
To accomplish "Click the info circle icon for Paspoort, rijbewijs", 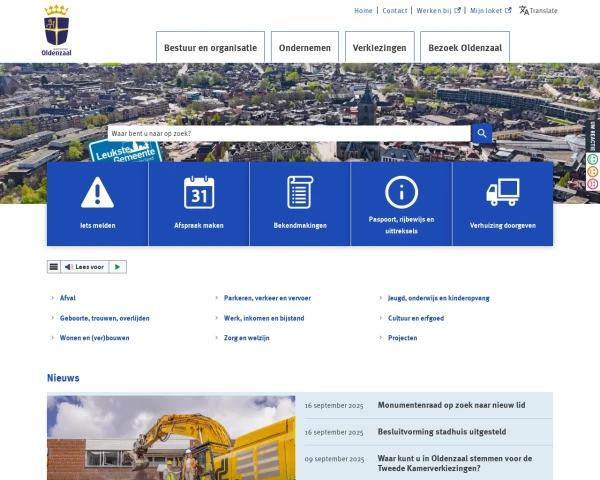I will click(401, 192).
